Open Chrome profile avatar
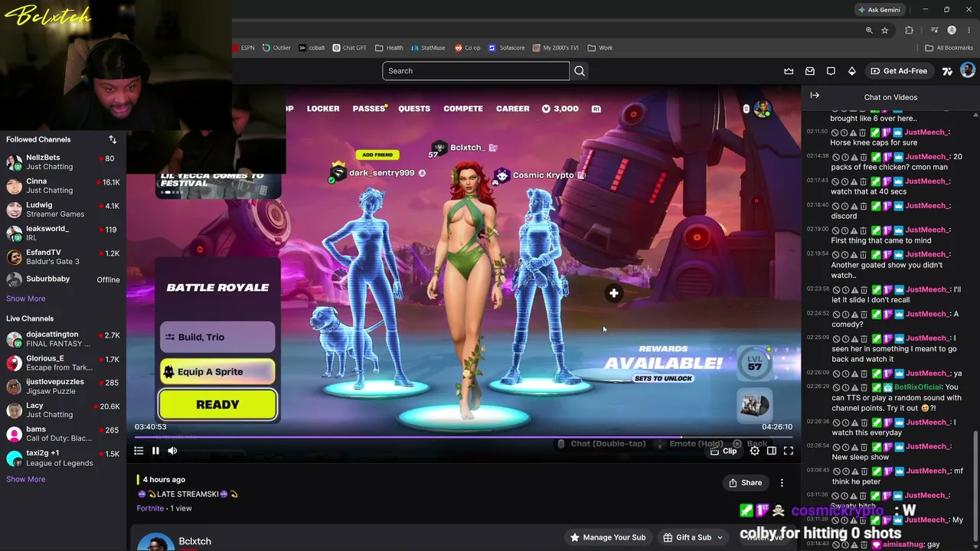This screenshot has width=980, height=551. 952,30
